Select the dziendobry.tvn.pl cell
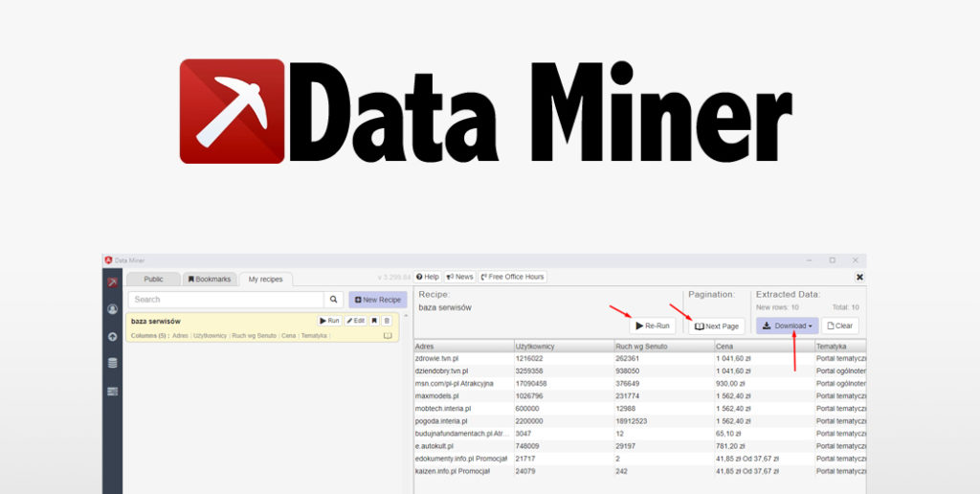This screenshot has height=494, width=980. pos(464,371)
